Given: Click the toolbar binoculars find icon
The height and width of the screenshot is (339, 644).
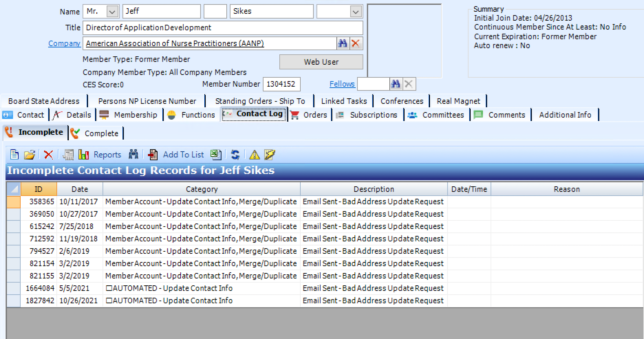Looking at the screenshot, I should pyautogui.click(x=133, y=154).
